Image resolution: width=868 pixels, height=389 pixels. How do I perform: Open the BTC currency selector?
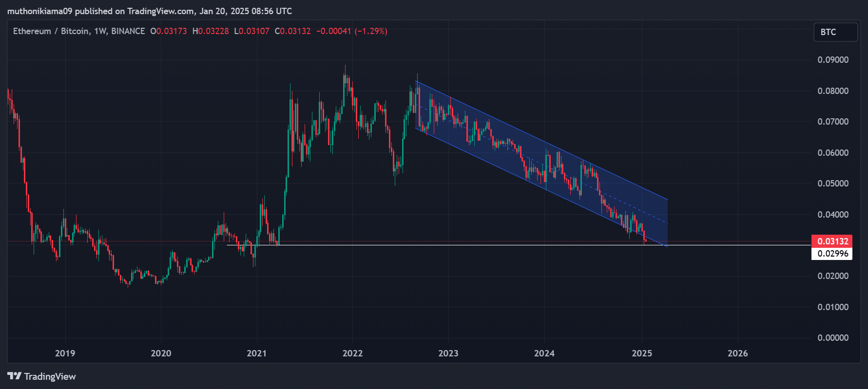[835, 32]
